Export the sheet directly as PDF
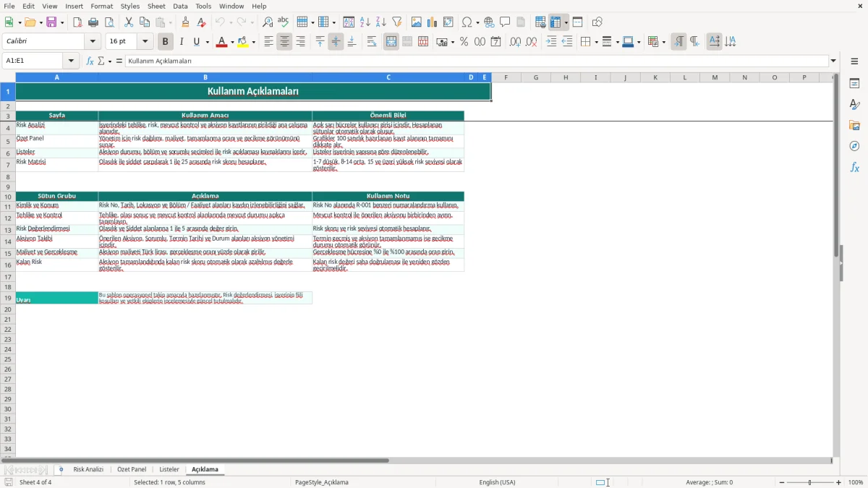Image resolution: width=868 pixels, height=488 pixels. pos(77,22)
